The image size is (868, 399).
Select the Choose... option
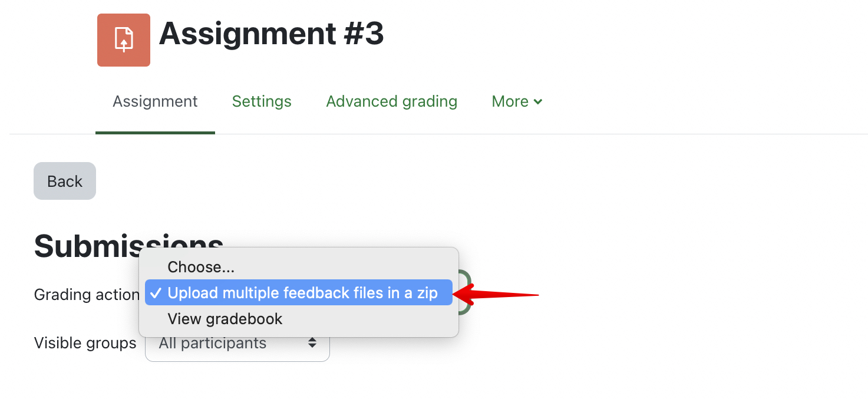click(201, 267)
